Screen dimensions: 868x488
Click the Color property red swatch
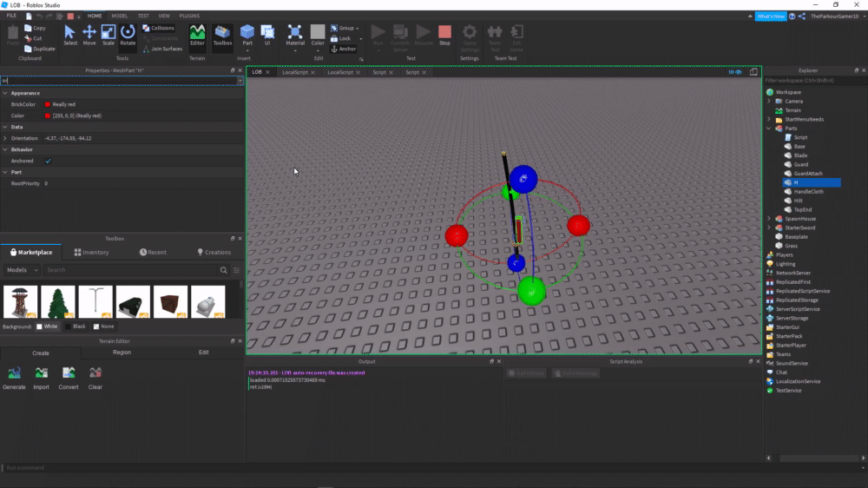(48, 115)
